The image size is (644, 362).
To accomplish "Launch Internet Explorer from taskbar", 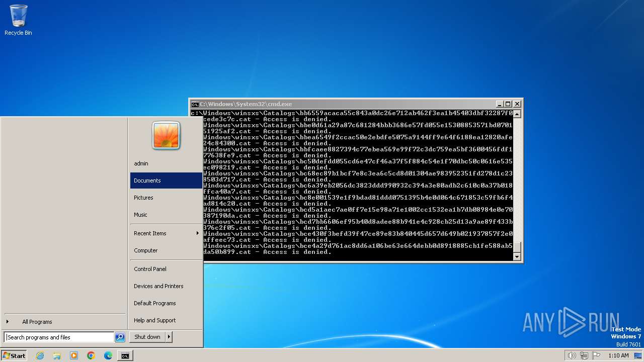I will coord(40,355).
